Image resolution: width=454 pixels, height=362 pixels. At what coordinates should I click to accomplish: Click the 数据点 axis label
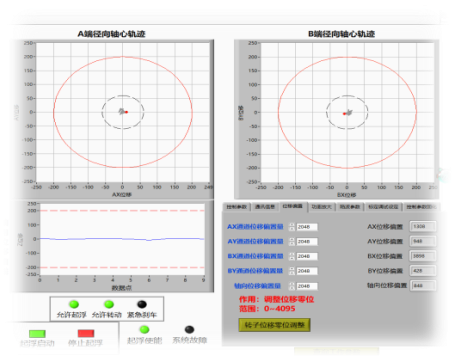[122, 288]
